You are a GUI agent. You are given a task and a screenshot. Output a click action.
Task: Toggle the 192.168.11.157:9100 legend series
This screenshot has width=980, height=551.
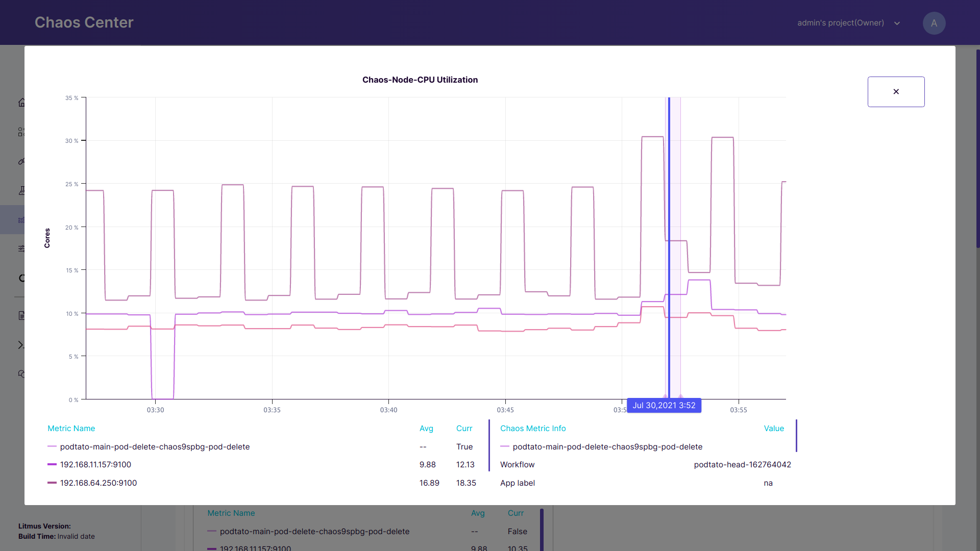[x=95, y=464]
